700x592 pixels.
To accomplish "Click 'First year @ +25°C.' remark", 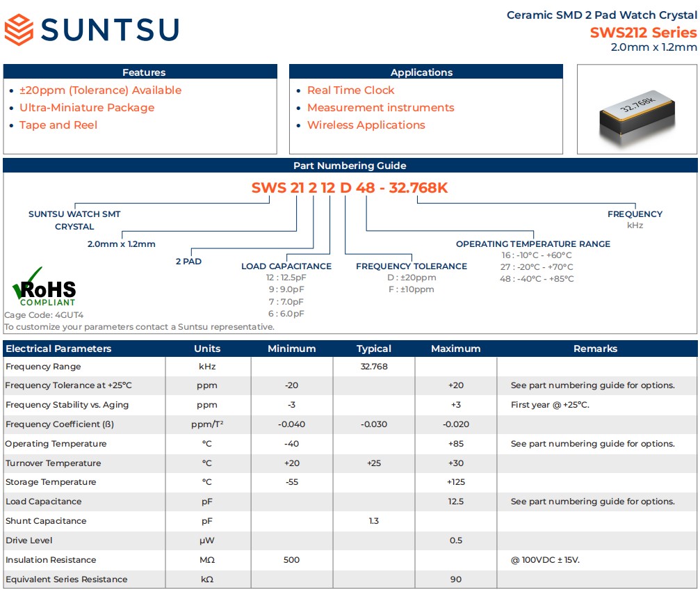I will click(x=550, y=405).
